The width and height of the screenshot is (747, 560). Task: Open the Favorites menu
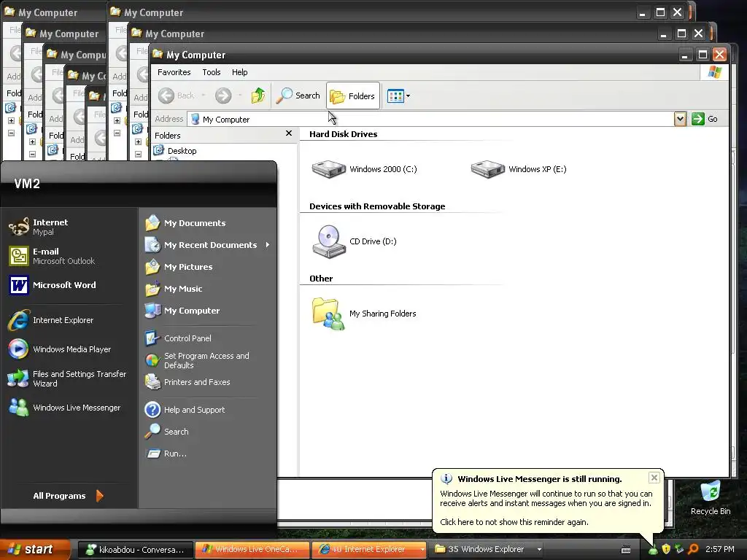pyautogui.click(x=174, y=72)
